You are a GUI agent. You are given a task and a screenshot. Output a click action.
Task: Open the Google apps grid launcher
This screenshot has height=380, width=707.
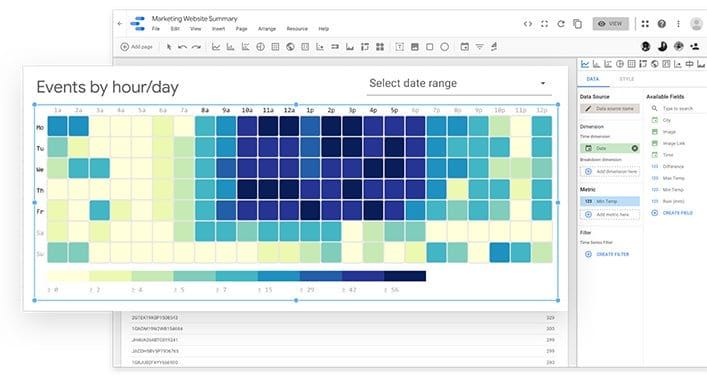point(645,23)
